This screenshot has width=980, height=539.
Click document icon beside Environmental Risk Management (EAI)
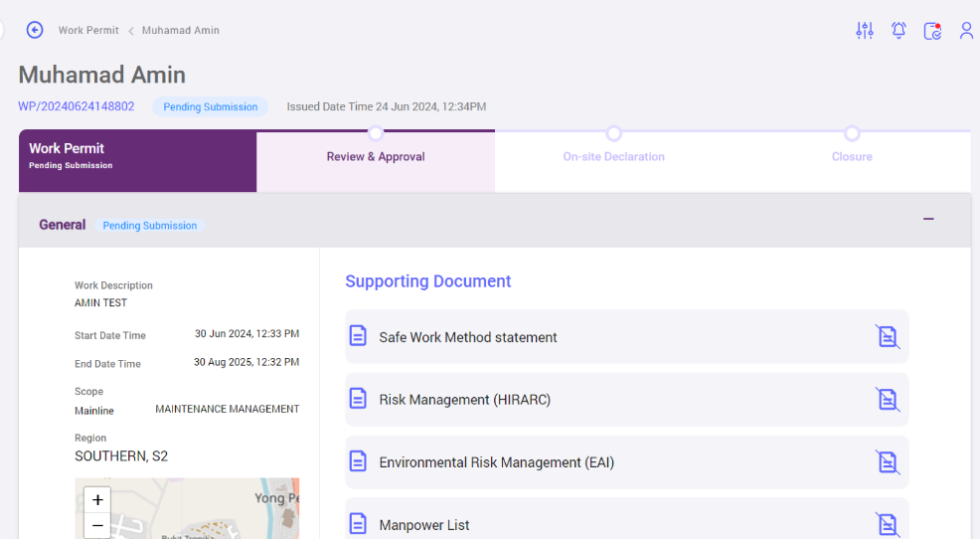click(x=358, y=461)
